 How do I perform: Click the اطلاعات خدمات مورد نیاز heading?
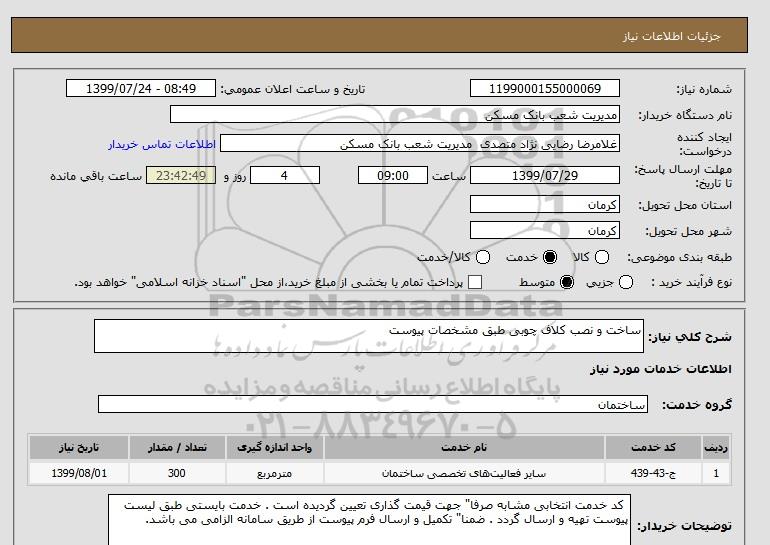click(660, 369)
